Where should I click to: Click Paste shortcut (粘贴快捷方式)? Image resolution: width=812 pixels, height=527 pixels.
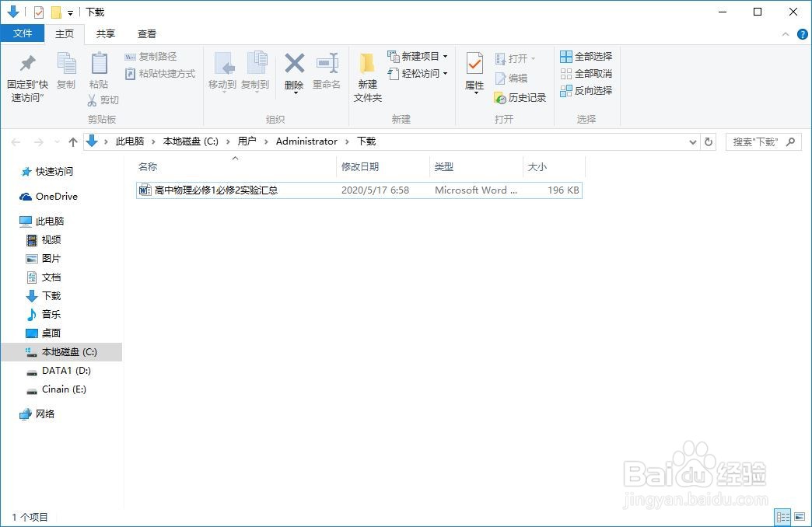point(160,74)
